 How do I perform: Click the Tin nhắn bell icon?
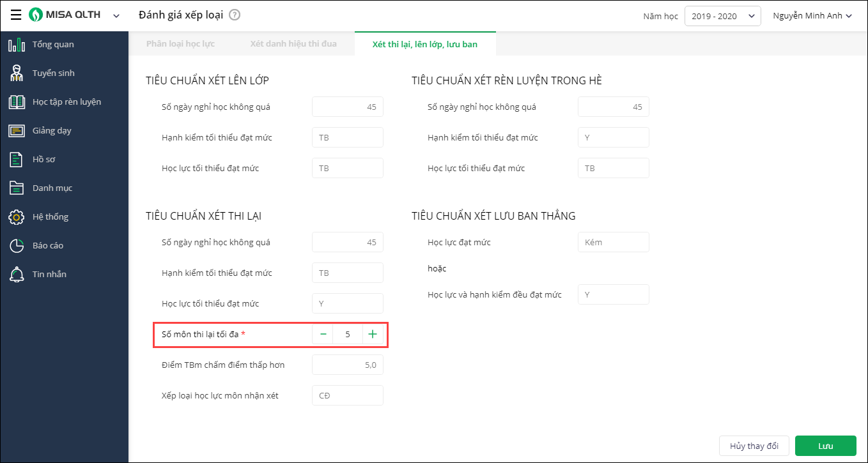17,275
